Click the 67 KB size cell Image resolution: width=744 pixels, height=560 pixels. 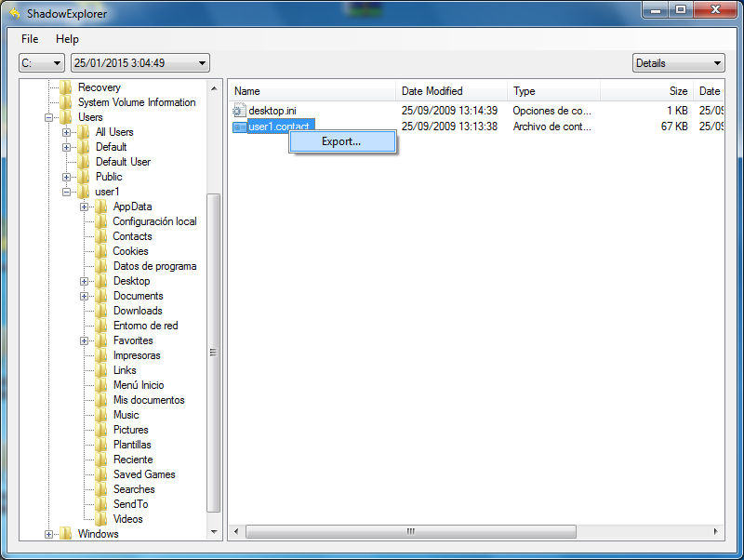click(x=674, y=127)
